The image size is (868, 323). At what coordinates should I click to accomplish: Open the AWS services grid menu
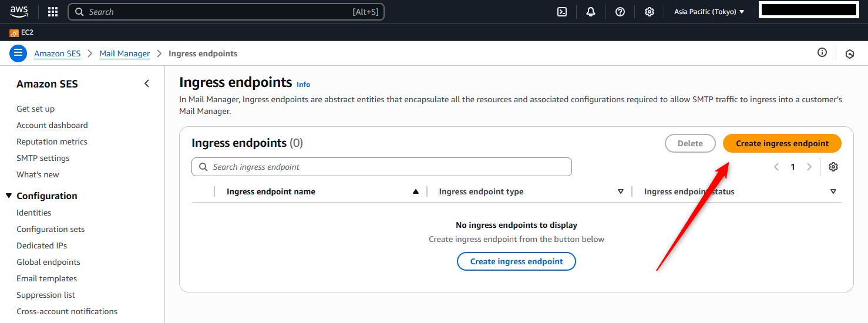53,12
